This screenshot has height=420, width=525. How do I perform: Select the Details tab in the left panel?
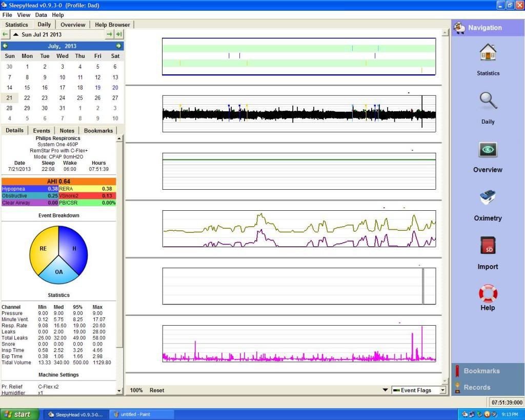(15, 130)
